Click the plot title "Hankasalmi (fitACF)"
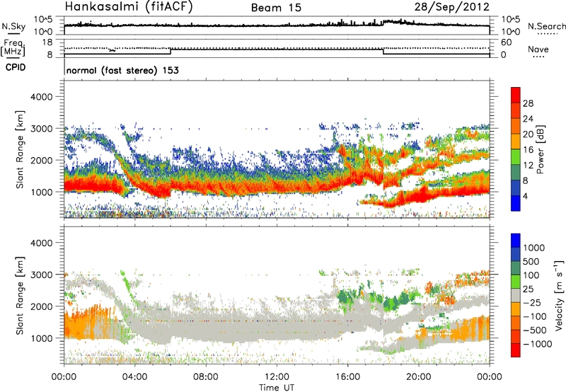Viewport: 566px width, 392px height. 129,7
